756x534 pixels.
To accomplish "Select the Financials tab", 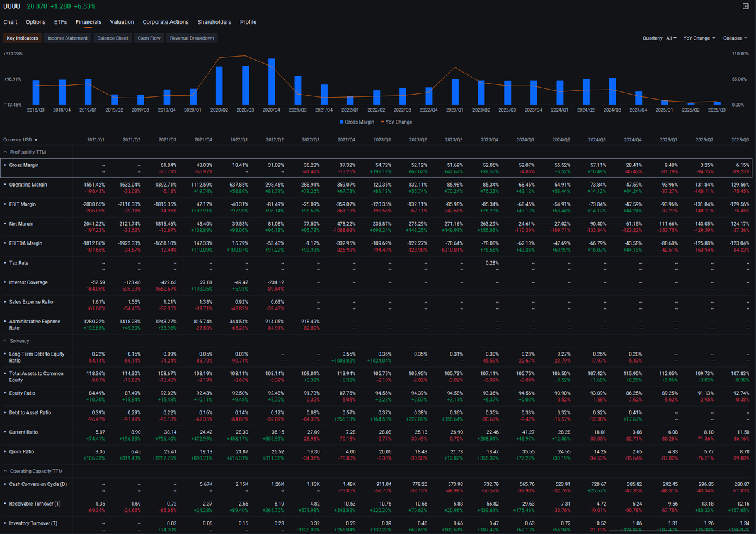I will pyautogui.click(x=88, y=22).
